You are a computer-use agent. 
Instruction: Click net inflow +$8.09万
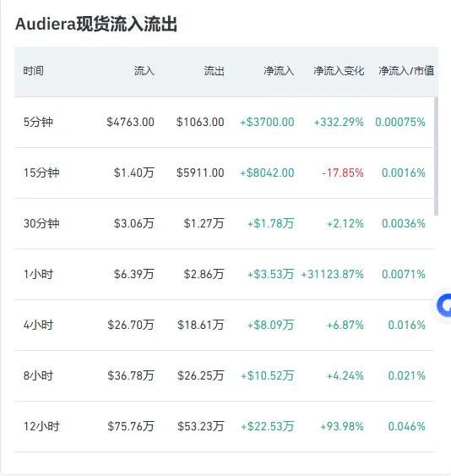coord(271,325)
